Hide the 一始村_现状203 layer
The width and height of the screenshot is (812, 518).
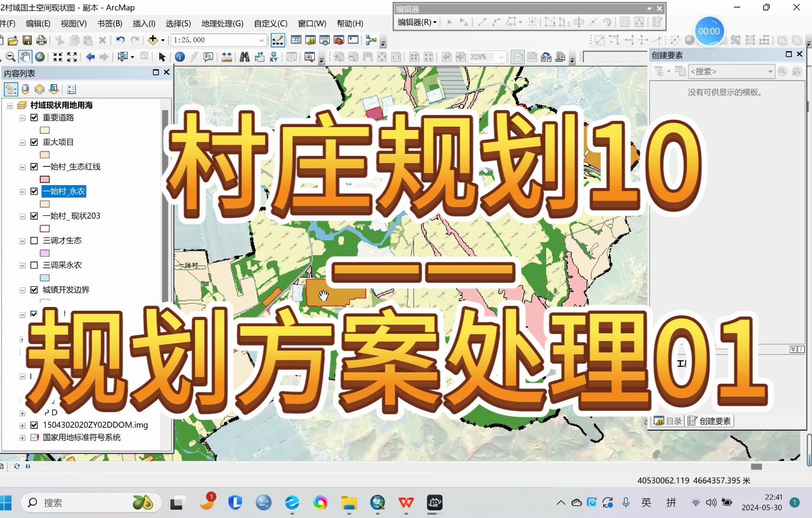(34, 216)
